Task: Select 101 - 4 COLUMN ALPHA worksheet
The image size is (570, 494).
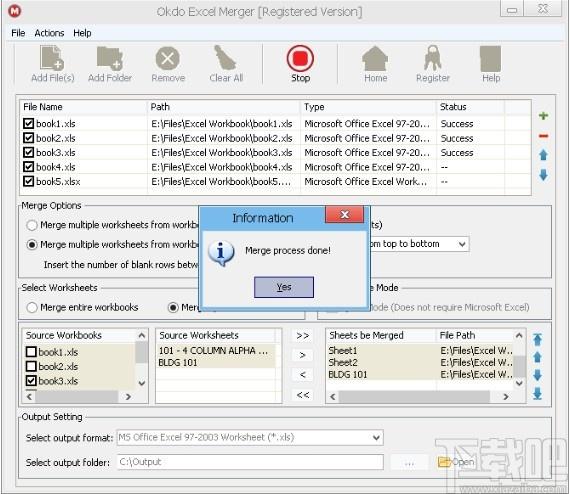Action: (213, 350)
